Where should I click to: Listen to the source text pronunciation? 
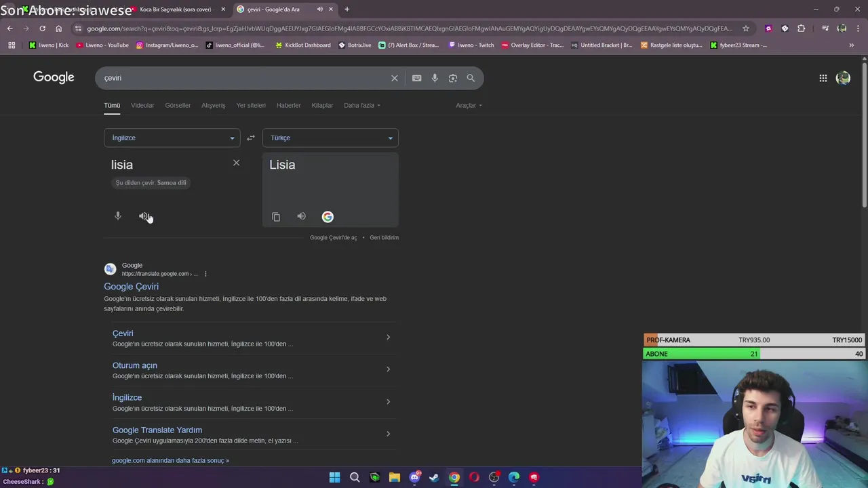[143, 216]
